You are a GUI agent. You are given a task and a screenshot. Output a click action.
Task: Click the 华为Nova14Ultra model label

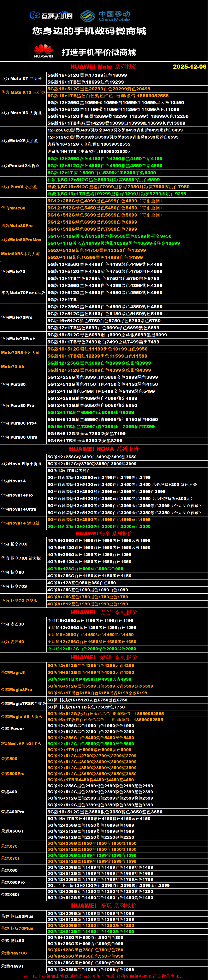19,509
